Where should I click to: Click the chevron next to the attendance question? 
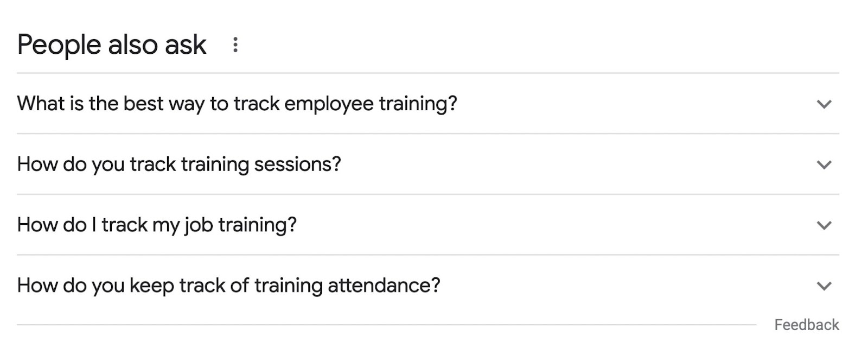824,284
